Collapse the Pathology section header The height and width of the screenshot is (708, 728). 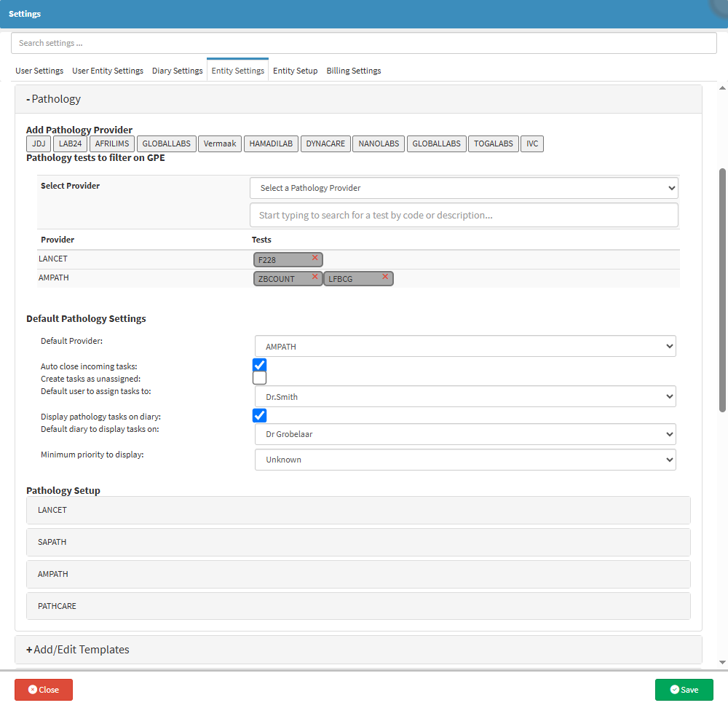coord(54,99)
